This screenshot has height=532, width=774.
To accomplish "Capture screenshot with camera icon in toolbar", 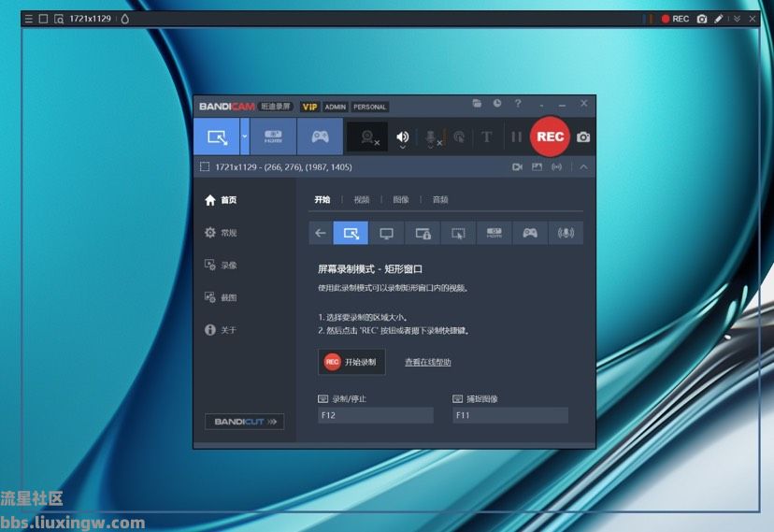I will pyautogui.click(x=583, y=137).
